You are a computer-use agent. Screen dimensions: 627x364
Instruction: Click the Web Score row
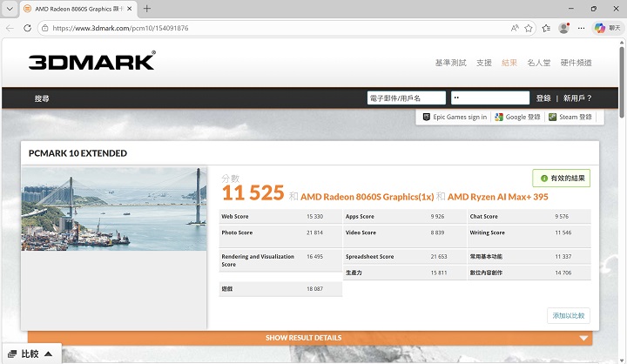click(280, 217)
